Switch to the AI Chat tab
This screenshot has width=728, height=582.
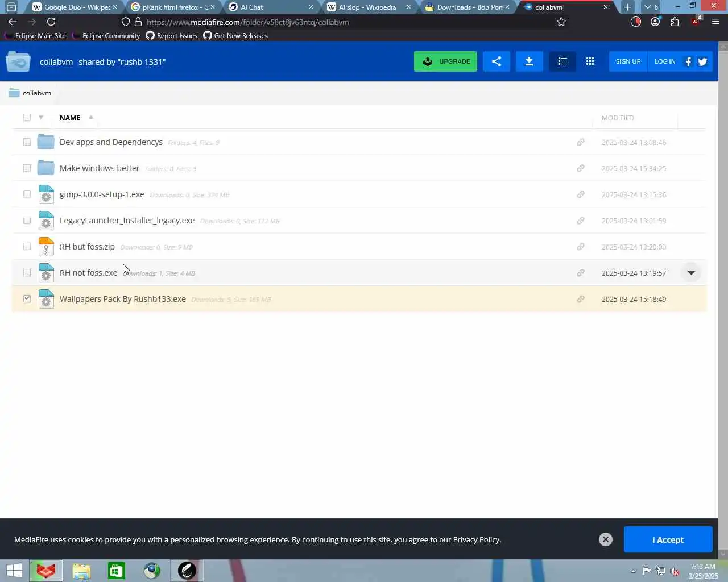[271, 7]
